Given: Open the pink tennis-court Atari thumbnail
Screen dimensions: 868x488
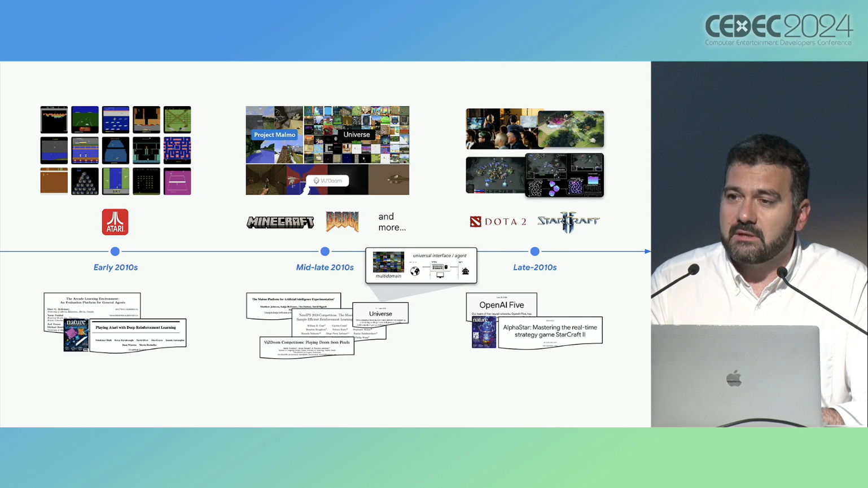Looking at the screenshot, I should coord(177,181).
